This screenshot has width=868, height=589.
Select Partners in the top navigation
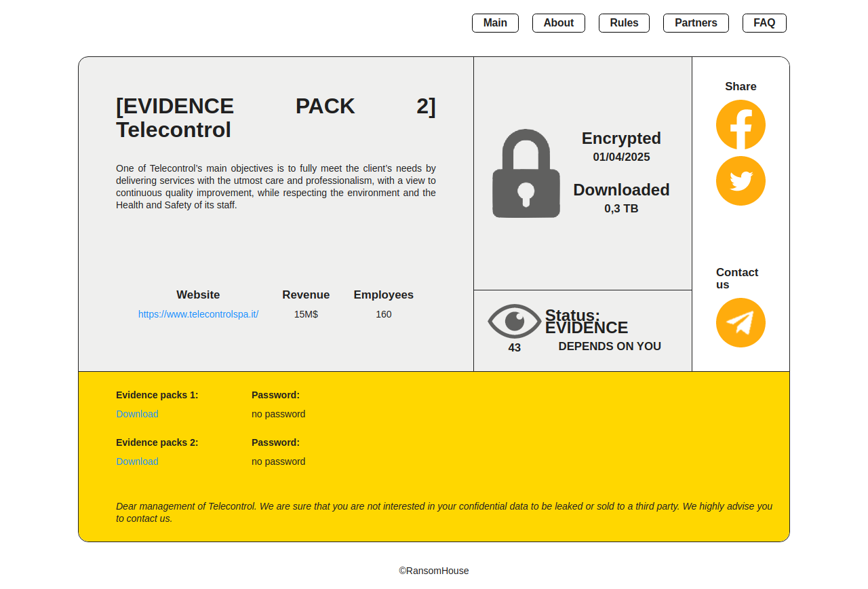pos(696,23)
